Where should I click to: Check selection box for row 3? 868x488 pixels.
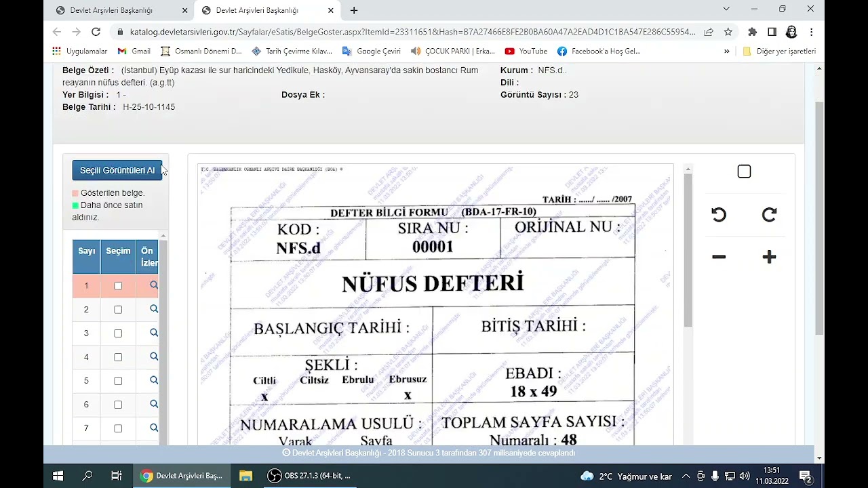(118, 333)
